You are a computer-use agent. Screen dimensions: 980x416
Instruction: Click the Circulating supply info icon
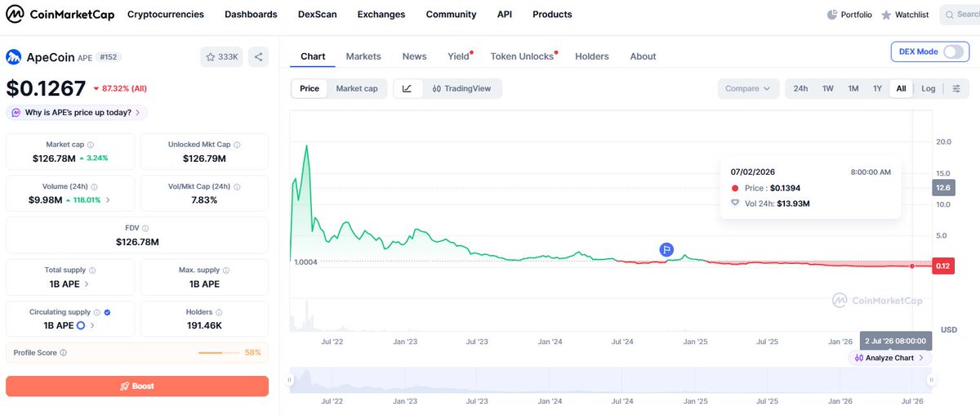click(x=97, y=312)
